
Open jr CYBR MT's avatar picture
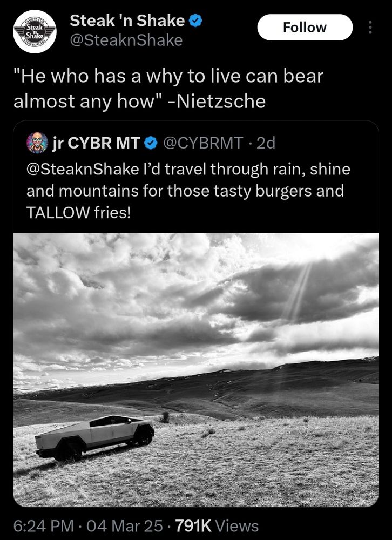[x=37, y=143]
